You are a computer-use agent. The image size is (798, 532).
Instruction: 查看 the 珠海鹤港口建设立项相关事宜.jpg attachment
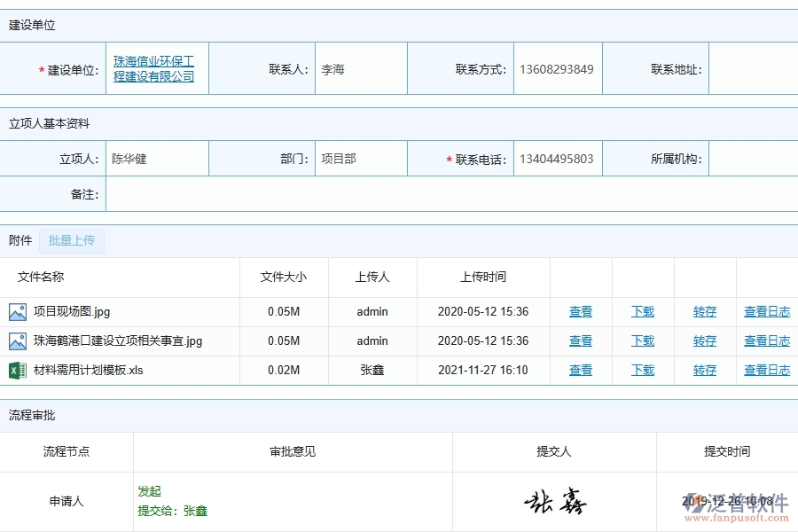pos(581,340)
